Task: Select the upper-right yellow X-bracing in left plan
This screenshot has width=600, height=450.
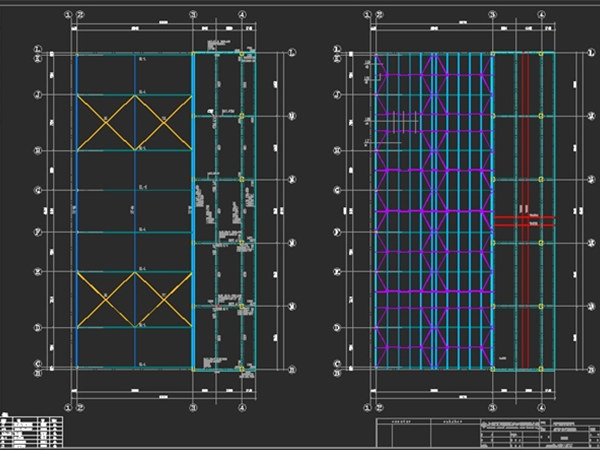Action: (x=164, y=121)
